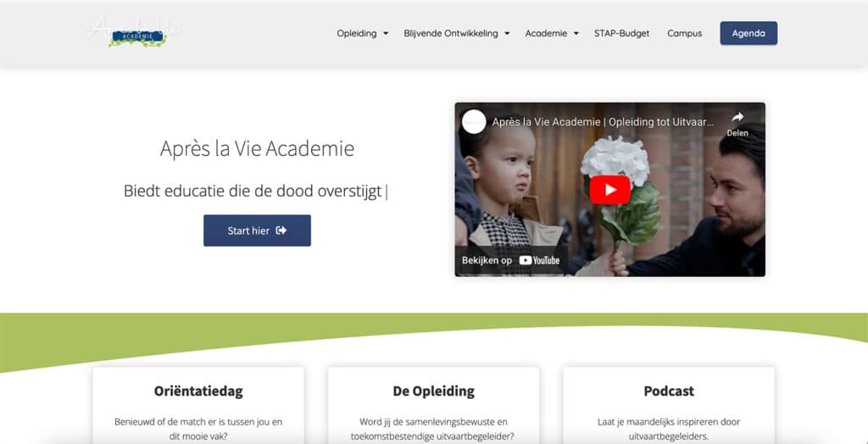
Task: Click the Bekijken op YouTube label
Action: tap(511, 260)
